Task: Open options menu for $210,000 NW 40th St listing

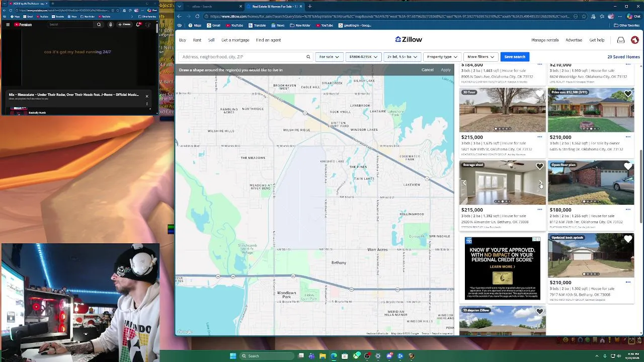Action: (x=628, y=282)
